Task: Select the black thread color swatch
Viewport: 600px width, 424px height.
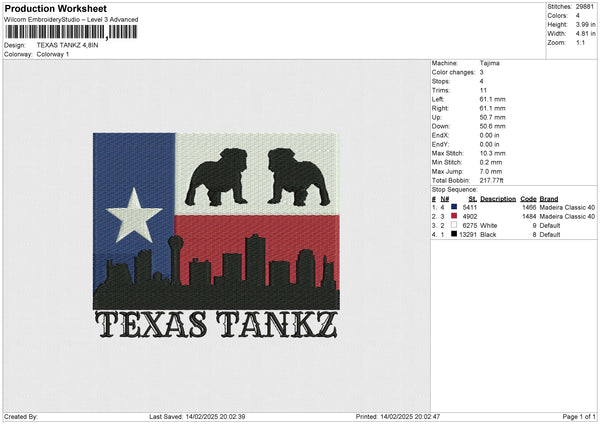Action: [x=455, y=234]
